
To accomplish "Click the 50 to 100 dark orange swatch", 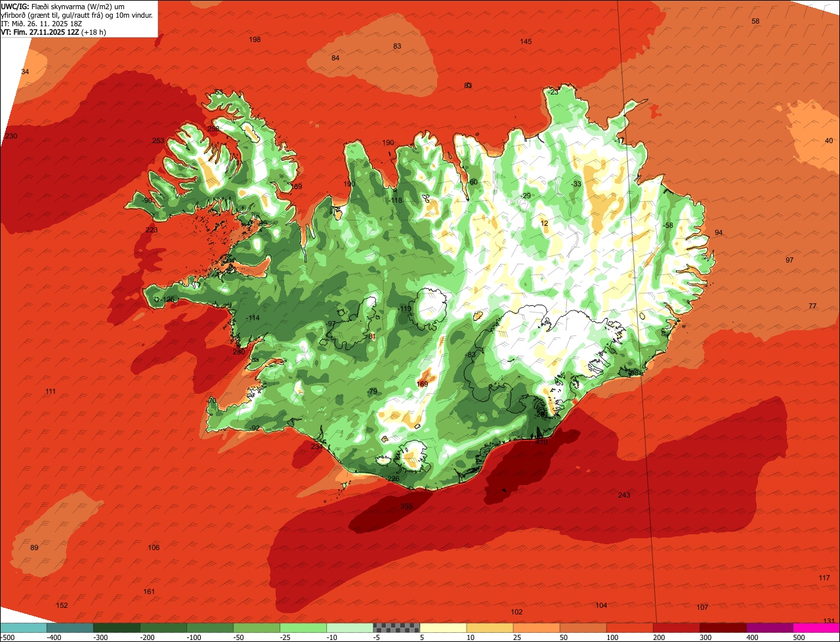I will click(x=582, y=628).
